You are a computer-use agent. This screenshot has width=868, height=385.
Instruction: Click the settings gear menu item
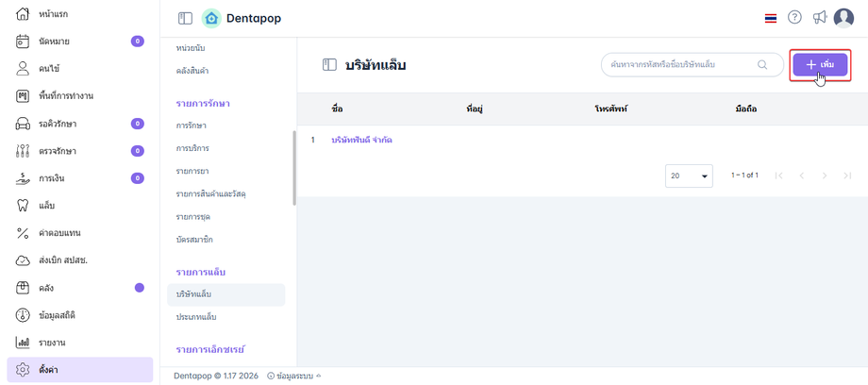tap(79, 369)
